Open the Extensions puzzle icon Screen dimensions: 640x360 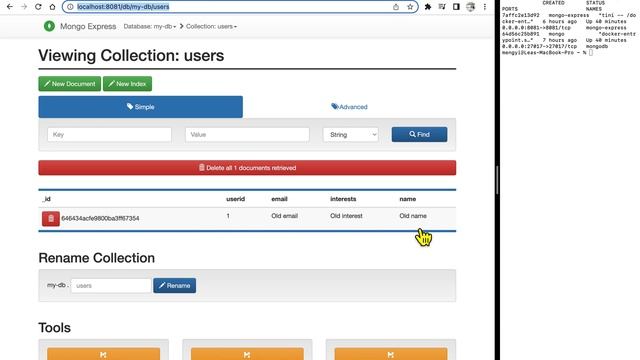tap(428, 7)
